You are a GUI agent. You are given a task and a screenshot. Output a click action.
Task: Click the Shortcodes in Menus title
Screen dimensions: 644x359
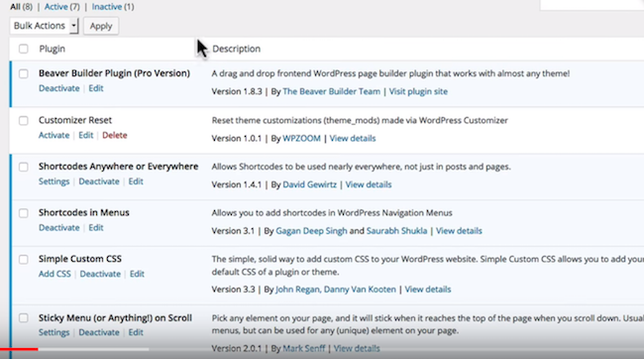tap(84, 212)
